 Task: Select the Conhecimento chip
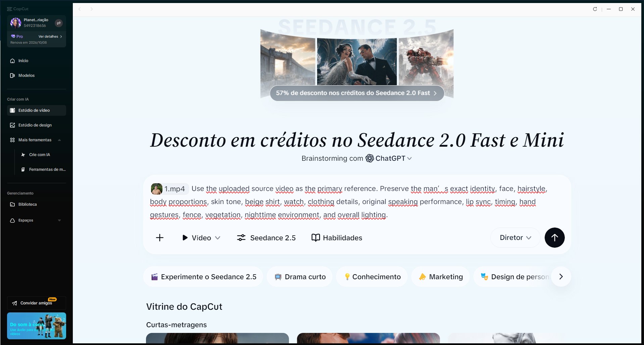(x=372, y=277)
